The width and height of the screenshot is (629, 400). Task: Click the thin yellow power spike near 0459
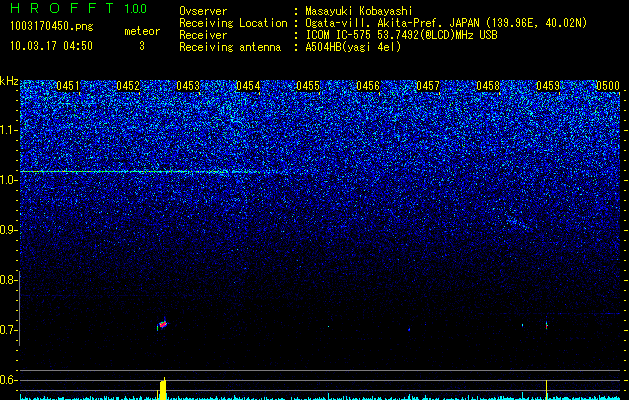click(x=546, y=390)
